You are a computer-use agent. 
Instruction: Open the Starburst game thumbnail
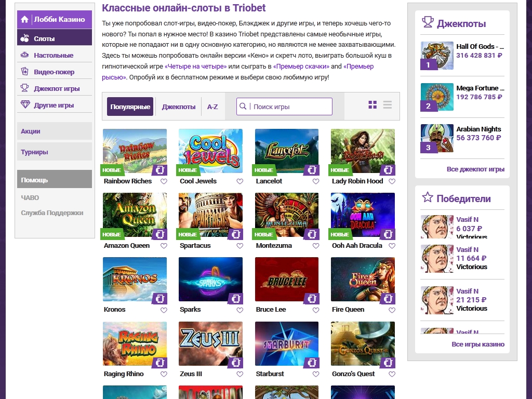(286, 343)
